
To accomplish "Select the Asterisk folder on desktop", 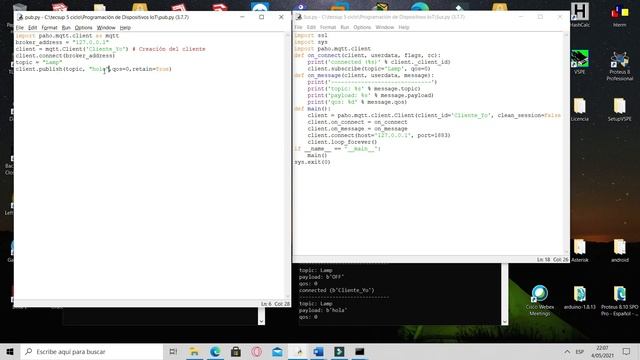I will [580, 250].
